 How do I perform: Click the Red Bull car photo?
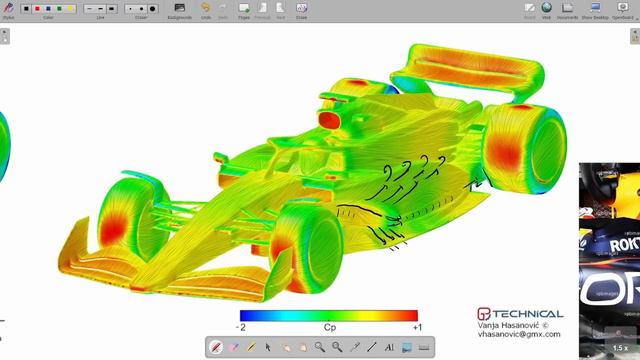[x=609, y=261]
